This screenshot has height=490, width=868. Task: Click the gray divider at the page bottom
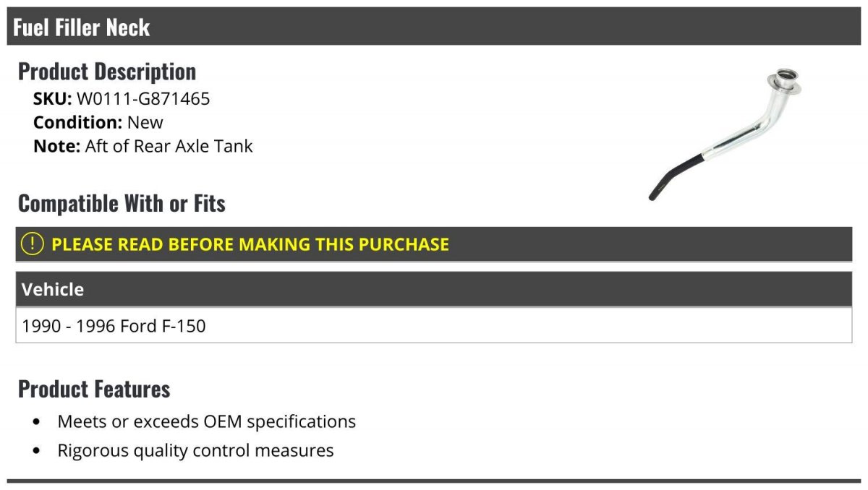coord(434,481)
